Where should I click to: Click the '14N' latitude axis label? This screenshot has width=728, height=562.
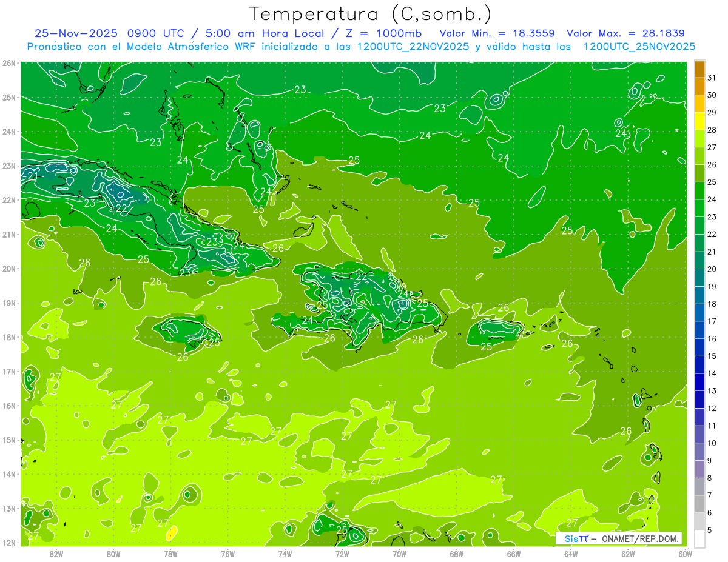(10, 474)
